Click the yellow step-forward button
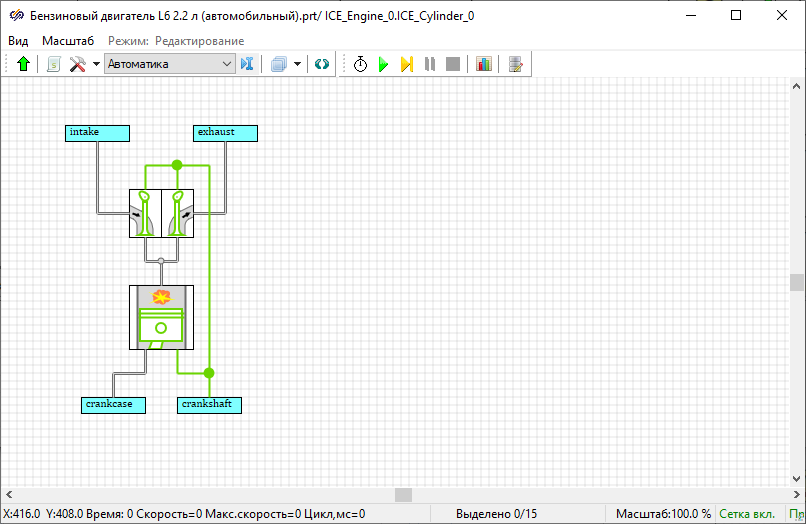 coord(407,64)
